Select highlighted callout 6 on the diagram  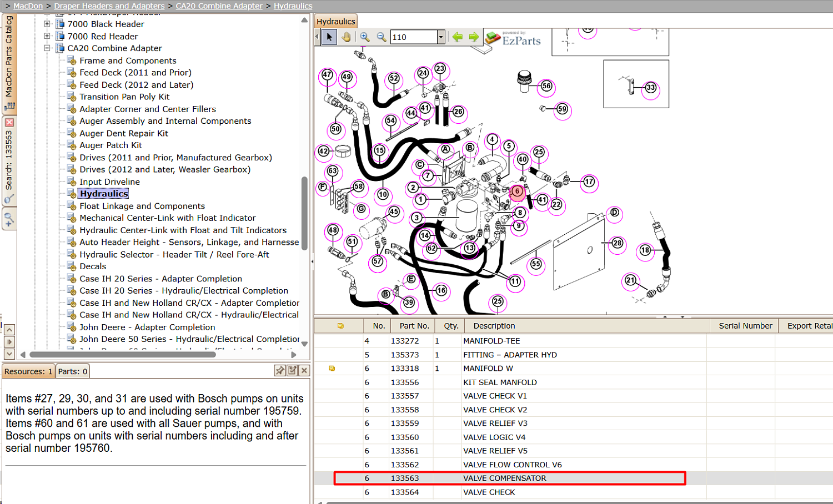point(517,191)
